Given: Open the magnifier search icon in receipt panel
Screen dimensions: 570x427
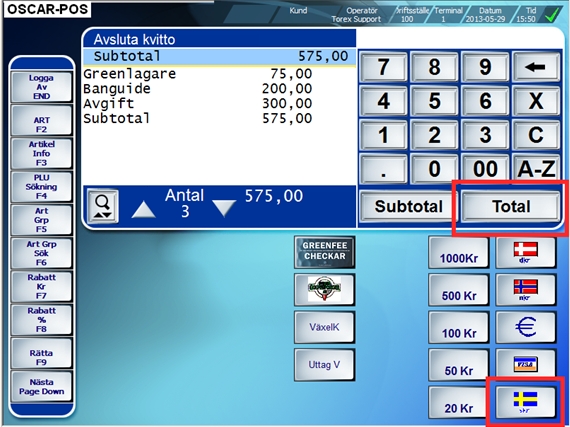Looking at the screenshot, I should [103, 206].
